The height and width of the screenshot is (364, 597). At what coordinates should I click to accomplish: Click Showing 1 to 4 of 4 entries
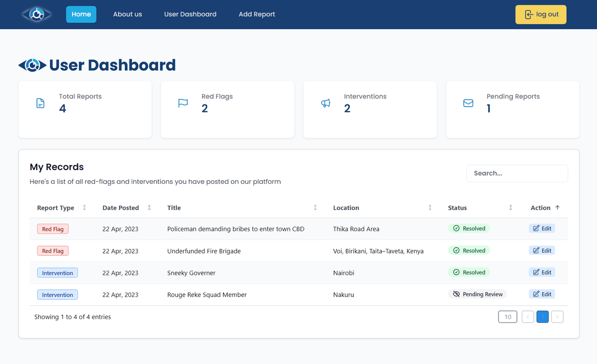pos(72,317)
